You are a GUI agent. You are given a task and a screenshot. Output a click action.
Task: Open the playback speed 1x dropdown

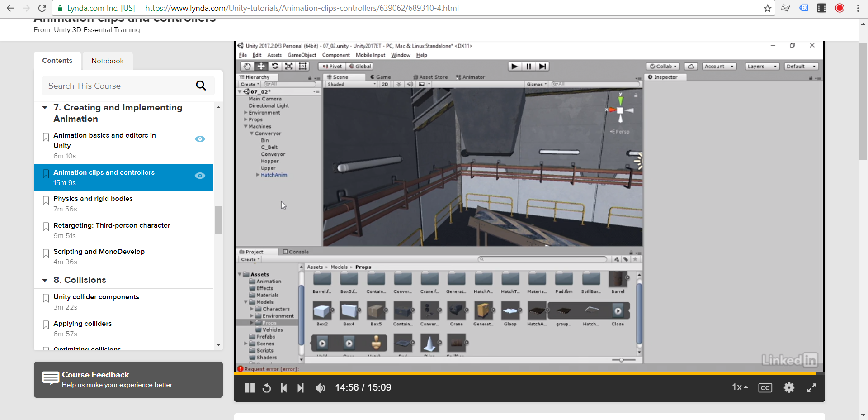740,387
